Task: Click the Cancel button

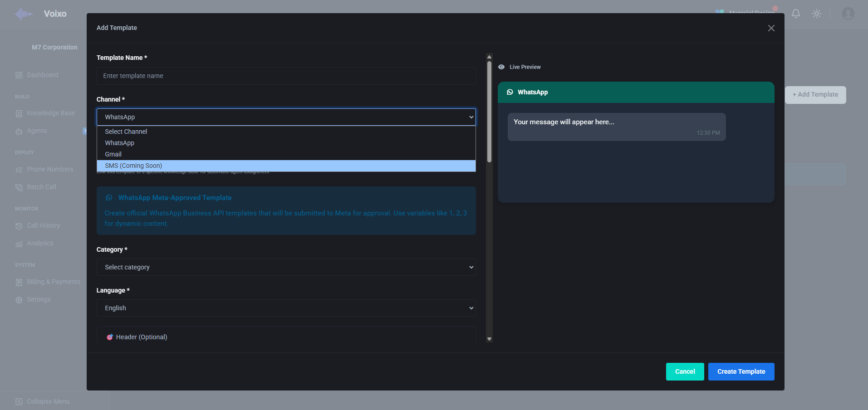Action: point(685,371)
